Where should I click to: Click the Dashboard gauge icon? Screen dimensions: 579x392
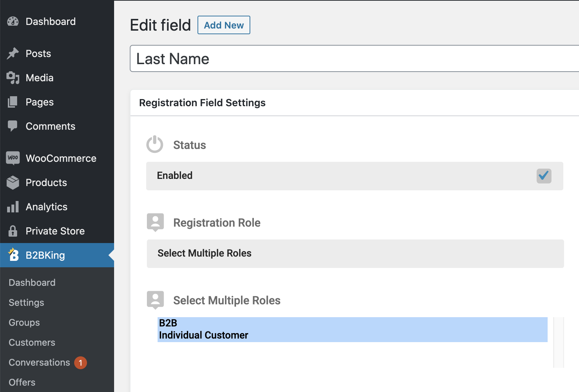[x=13, y=21]
